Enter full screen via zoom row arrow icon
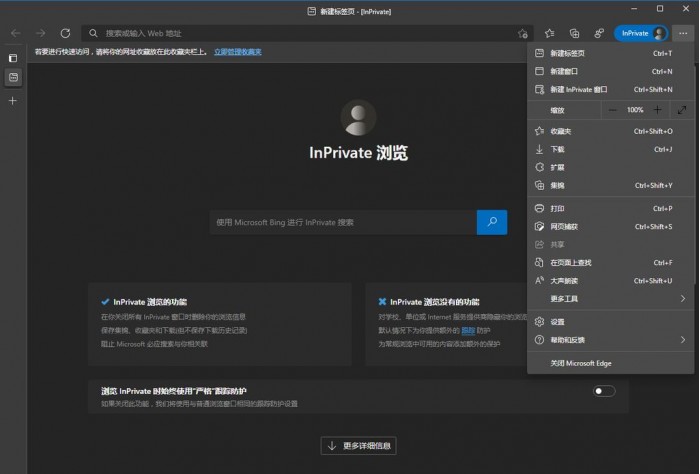The image size is (700, 474). coord(681,109)
